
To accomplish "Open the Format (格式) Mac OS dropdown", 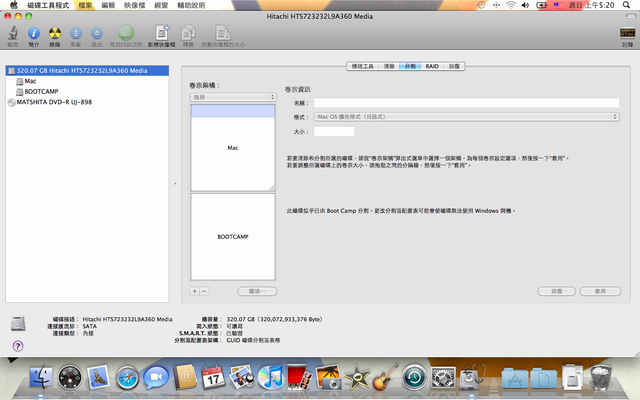I will pyautogui.click(x=467, y=117).
